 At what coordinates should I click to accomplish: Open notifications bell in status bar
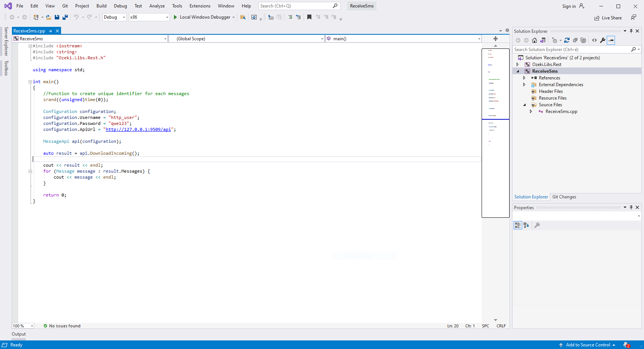tap(626, 345)
